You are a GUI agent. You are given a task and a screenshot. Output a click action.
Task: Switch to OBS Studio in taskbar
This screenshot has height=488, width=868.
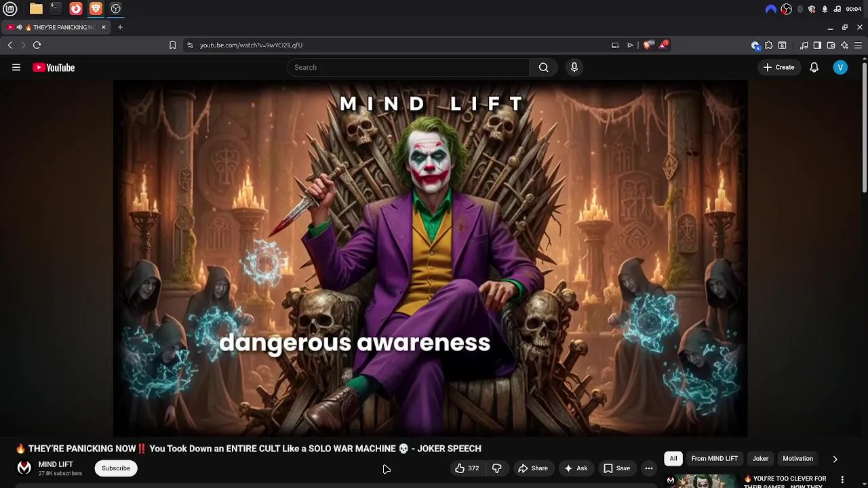coord(116,9)
